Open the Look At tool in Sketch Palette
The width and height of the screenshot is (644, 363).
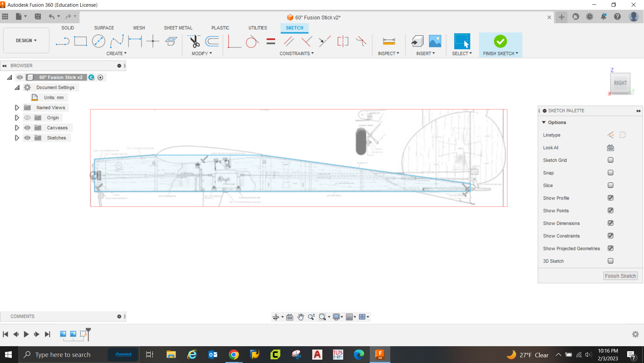(x=610, y=148)
